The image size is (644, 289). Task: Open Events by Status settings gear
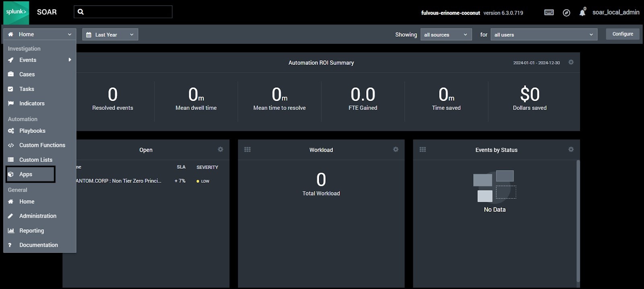tap(571, 149)
